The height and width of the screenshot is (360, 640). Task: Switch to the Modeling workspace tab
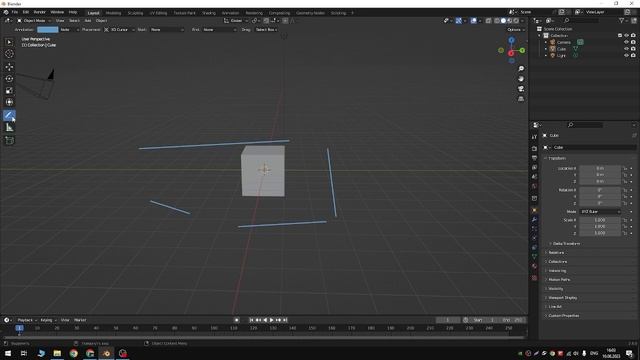113,13
